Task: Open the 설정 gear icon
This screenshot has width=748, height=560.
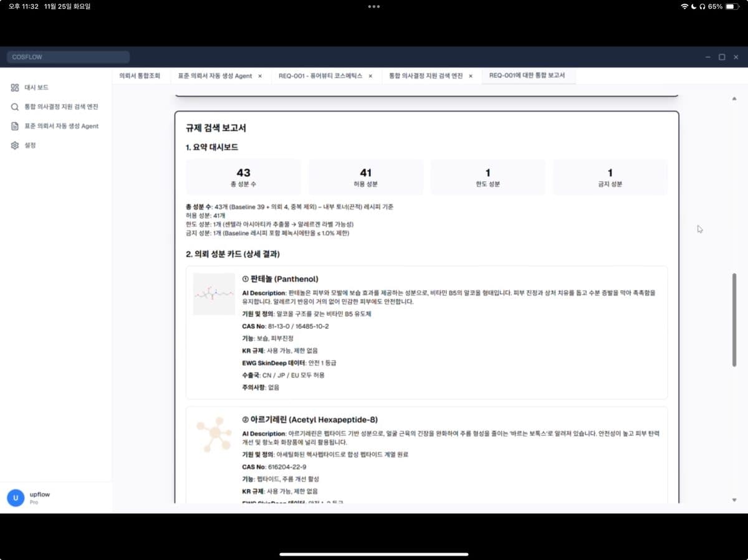Action: (15, 145)
